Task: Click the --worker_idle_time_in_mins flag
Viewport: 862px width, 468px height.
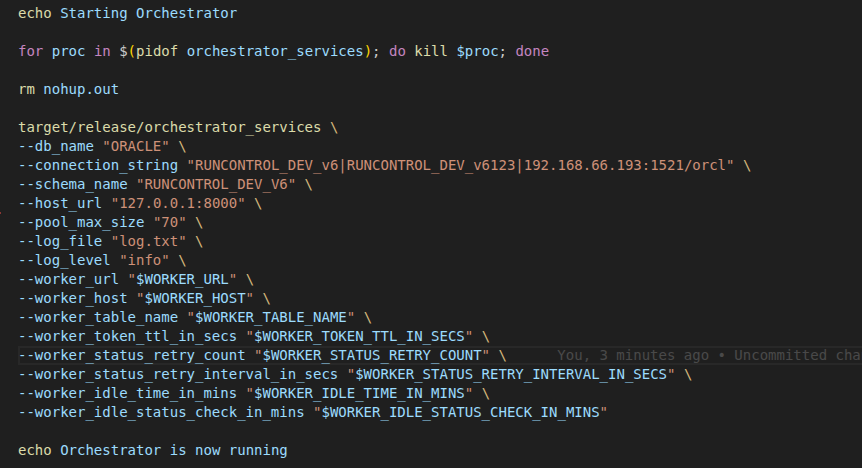Action: pos(128,393)
